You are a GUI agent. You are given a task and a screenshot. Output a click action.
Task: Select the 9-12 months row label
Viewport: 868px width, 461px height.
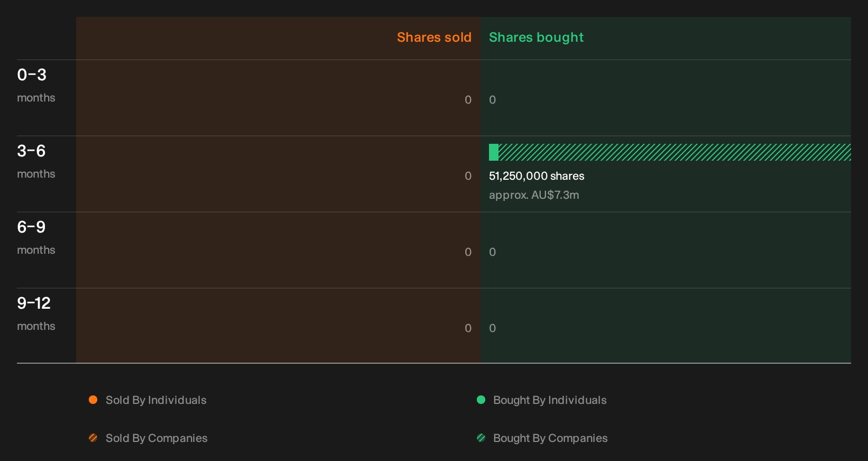(36, 314)
